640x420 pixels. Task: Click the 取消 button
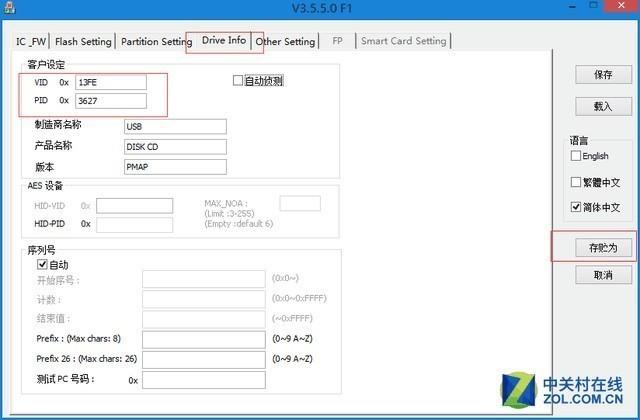tap(603, 275)
